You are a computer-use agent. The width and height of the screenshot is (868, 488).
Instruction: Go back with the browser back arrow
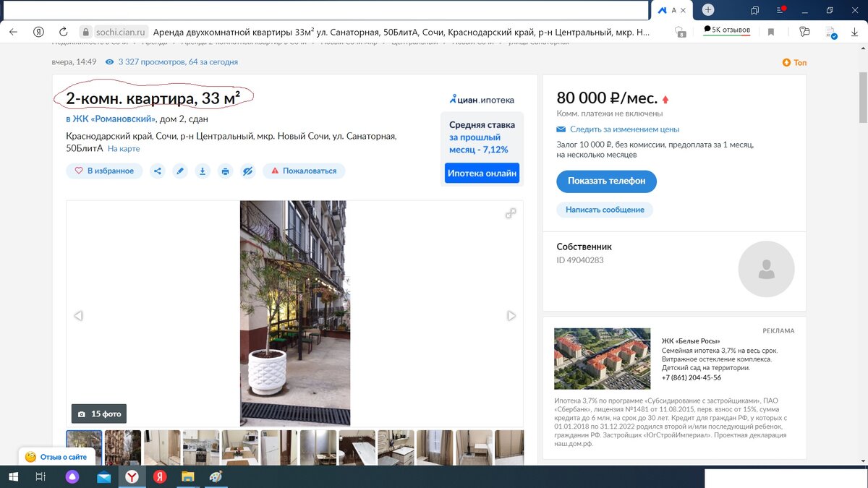coord(13,32)
